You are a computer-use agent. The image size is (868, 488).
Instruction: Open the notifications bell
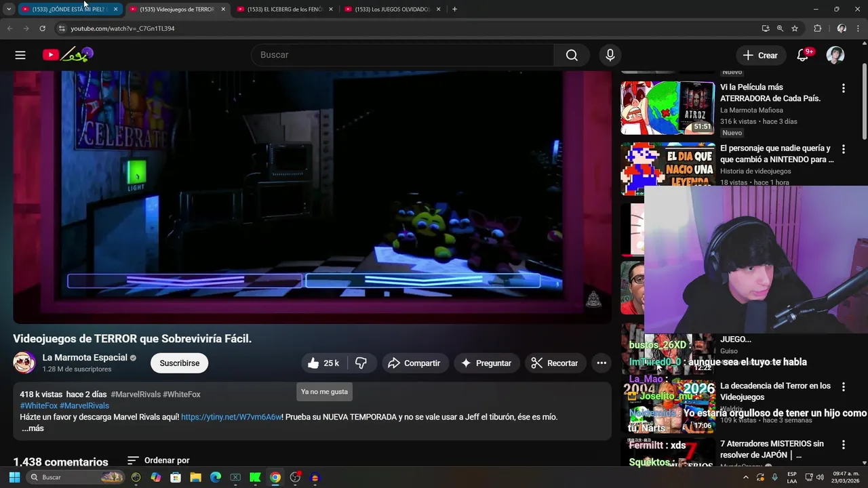tap(803, 55)
